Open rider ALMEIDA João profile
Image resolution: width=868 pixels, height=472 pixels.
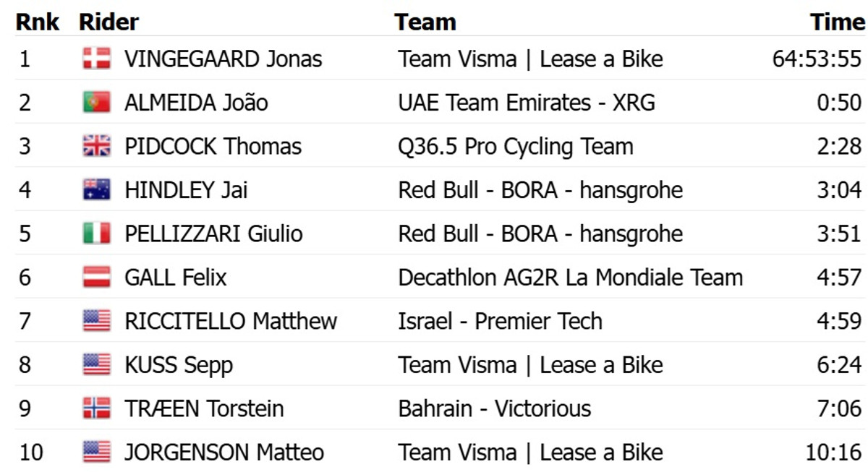(196, 103)
